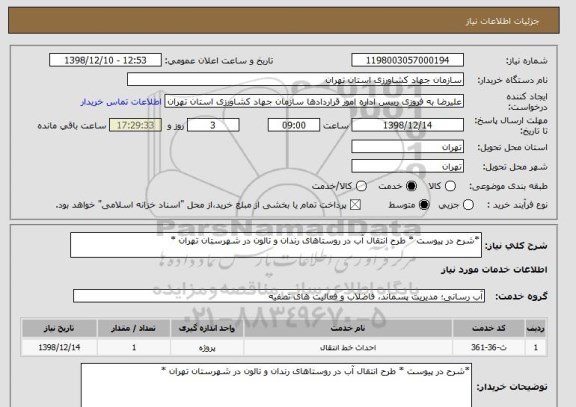The width and height of the screenshot is (576, 407).
Task: Click the delivery city تهران field
Action: 407,166
